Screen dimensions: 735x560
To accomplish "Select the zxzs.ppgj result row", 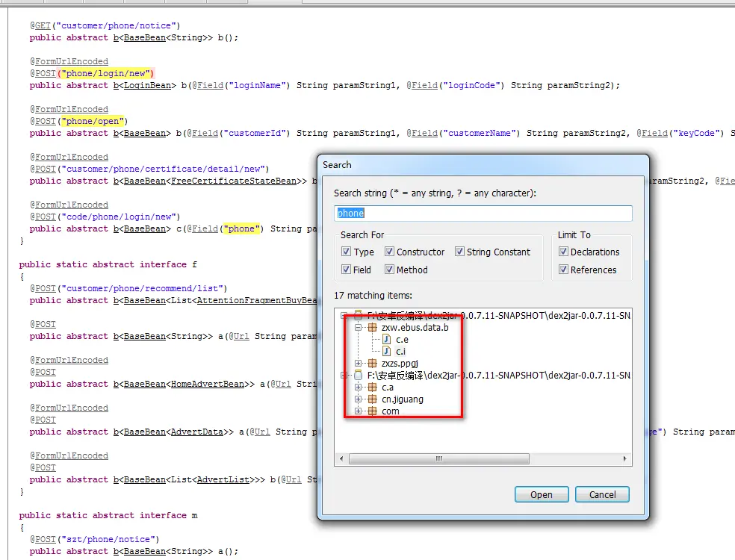I will [x=400, y=363].
